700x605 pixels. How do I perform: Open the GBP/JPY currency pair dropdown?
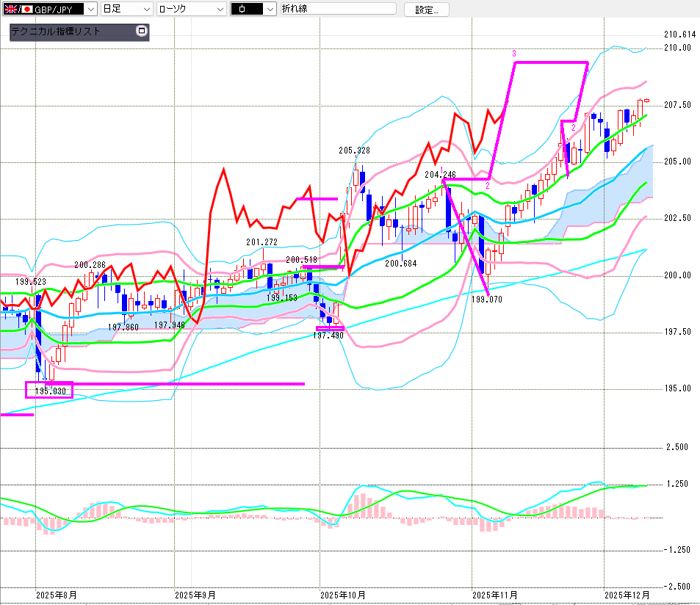90,9
